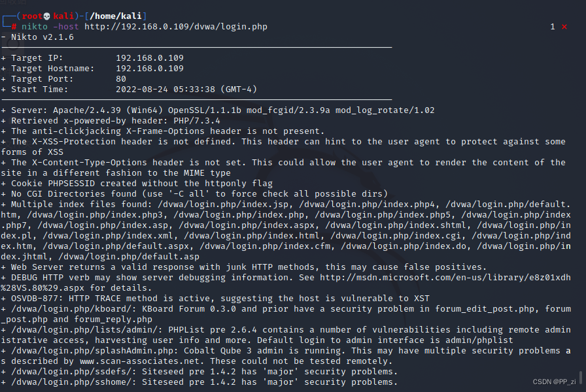
Task: Select the Target IP address value
Action: 150,58
